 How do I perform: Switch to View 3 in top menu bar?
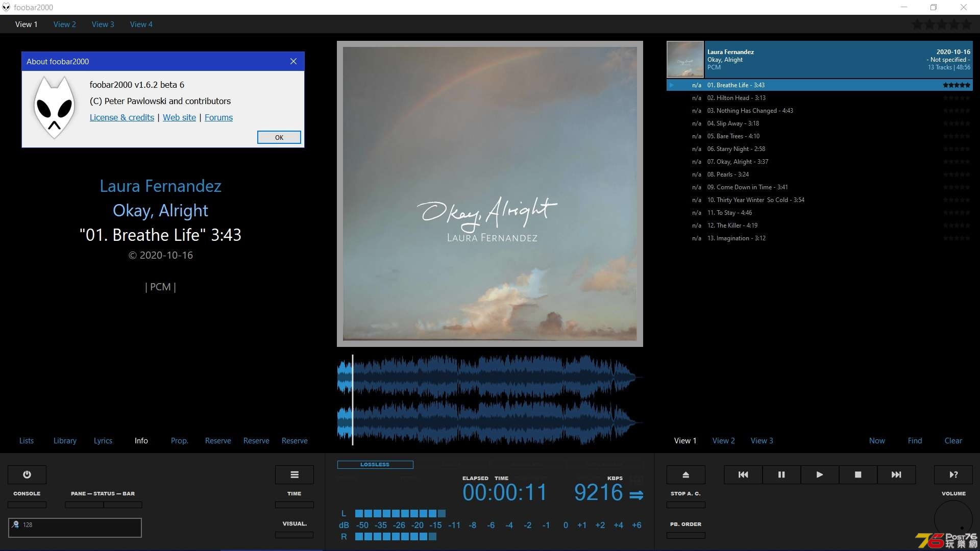click(x=103, y=24)
